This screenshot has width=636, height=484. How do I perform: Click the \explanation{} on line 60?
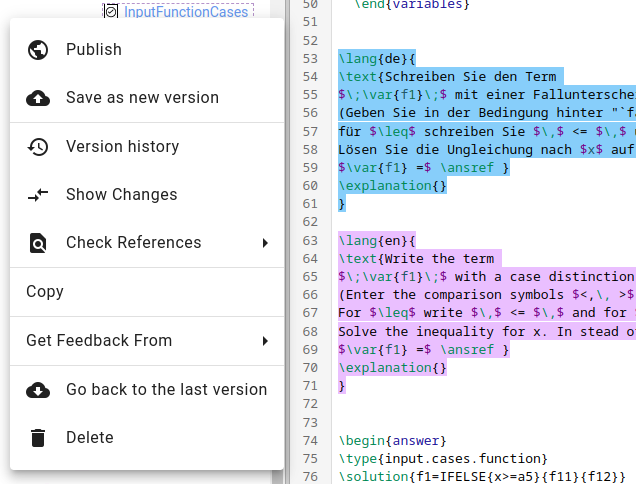point(392,186)
